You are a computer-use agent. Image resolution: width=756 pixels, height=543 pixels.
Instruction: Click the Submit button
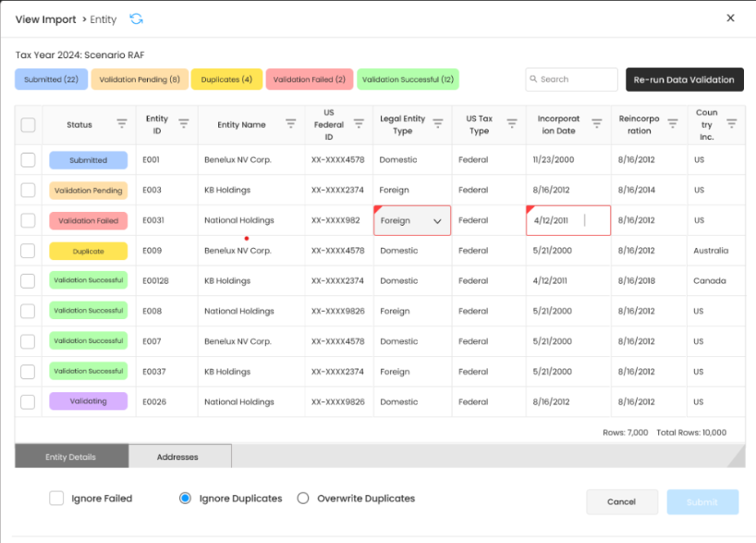[x=702, y=502]
